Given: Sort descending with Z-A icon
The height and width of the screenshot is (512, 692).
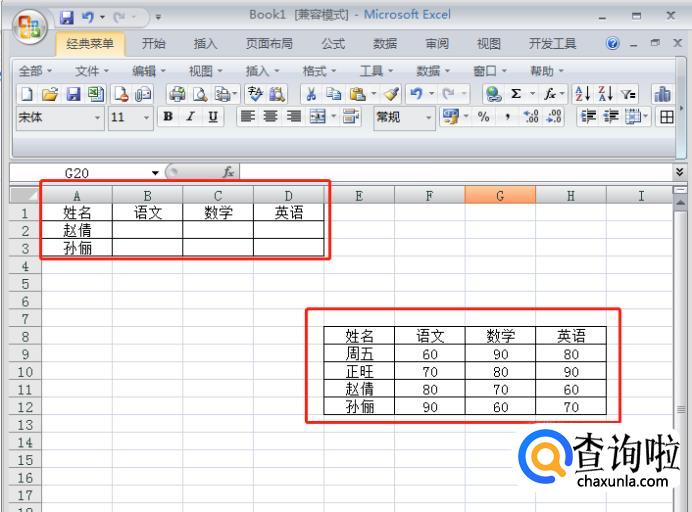Looking at the screenshot, I should 605,94.
